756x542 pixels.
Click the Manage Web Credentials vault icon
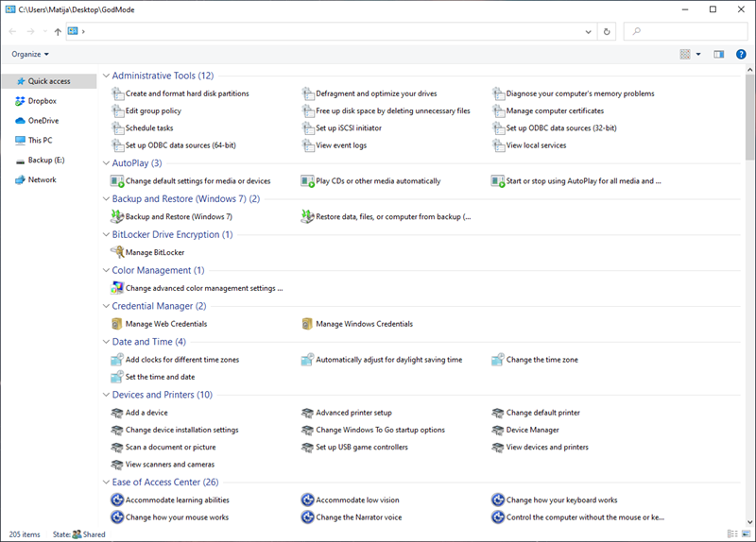pyautogui.click(x=117, y=324)
